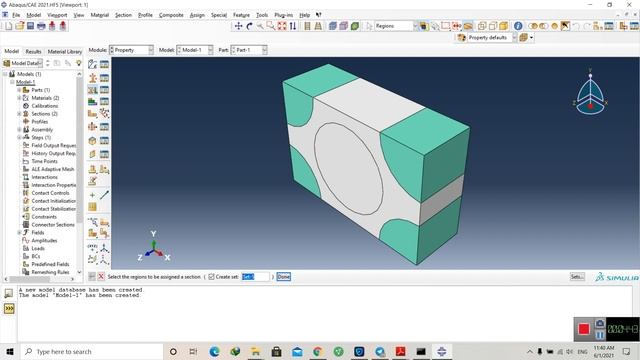Select BCs in the model tree
This screenshot has width=640, height=360.
(x=36, y=256)
